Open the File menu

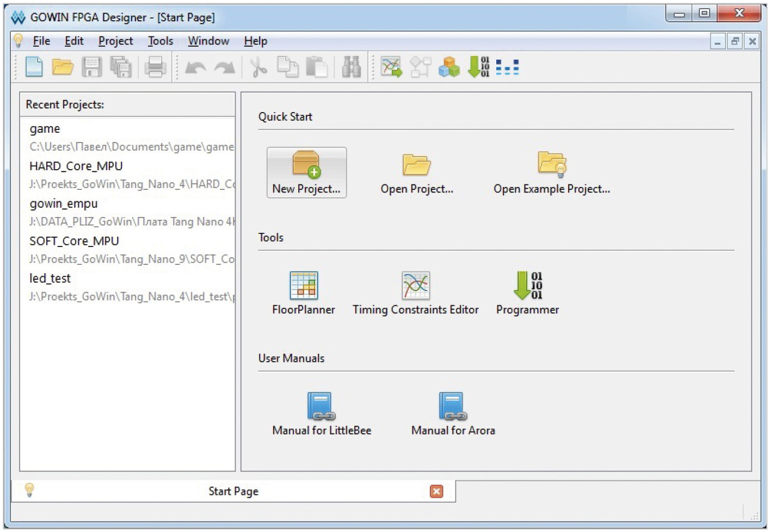[x=41, y=41]
